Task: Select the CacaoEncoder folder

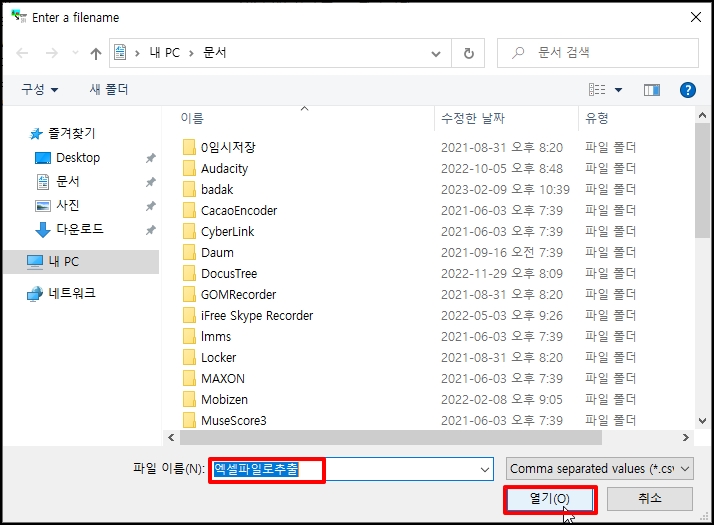Action: click(239, 210)
